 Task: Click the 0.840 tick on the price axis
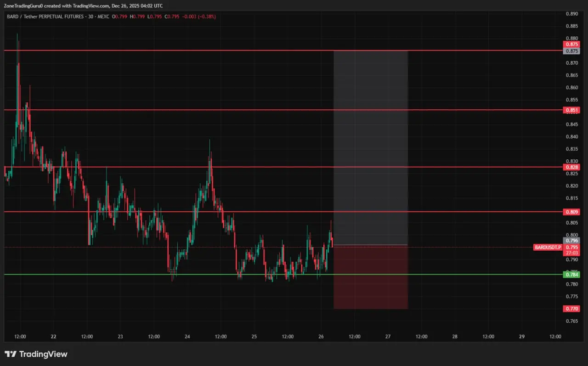[571, 137]
